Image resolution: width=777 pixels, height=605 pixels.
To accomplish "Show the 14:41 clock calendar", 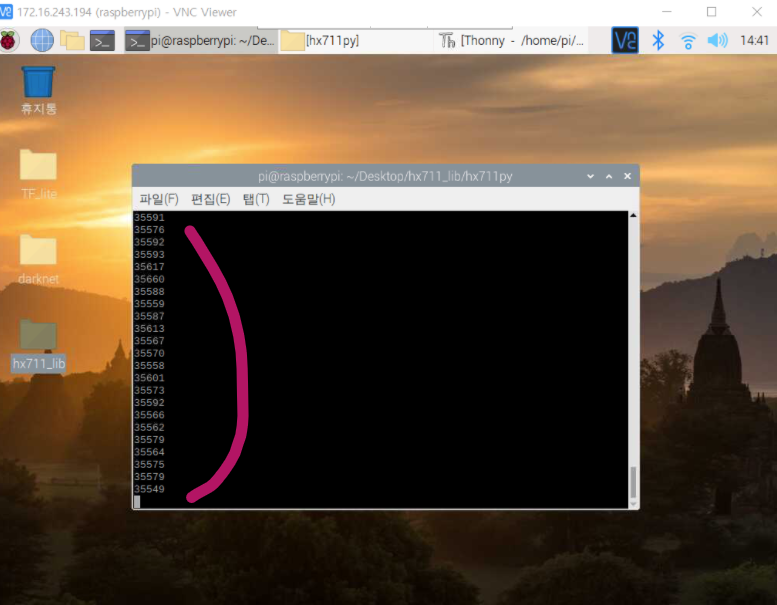I will pos(754,40).
